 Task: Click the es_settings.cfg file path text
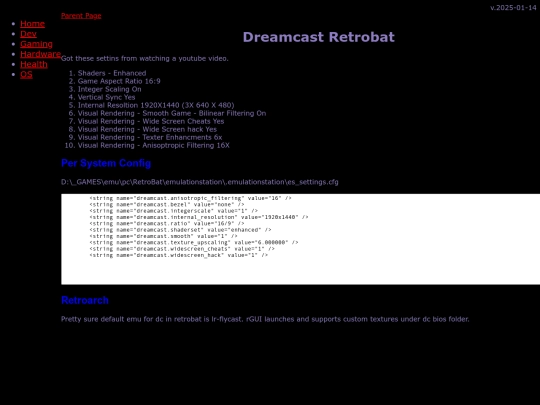[200, 182]
